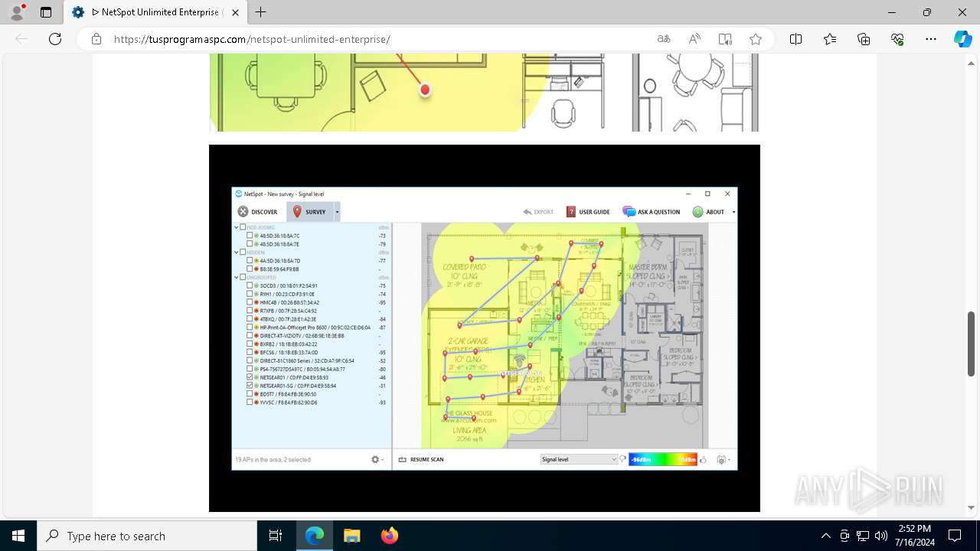980x551 pixels.
Task: Click RESUME SCAN in NetSpot
Action: click(x=421, y=460)
